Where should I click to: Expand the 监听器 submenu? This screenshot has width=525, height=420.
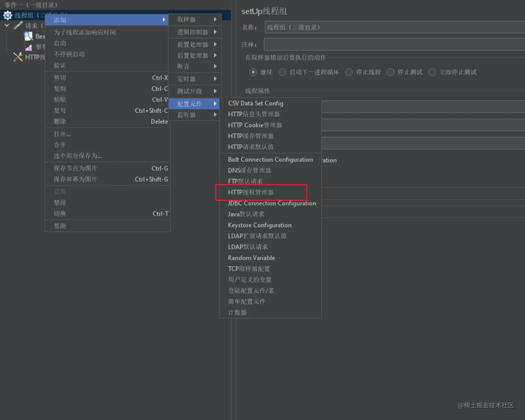coord(194,115)
